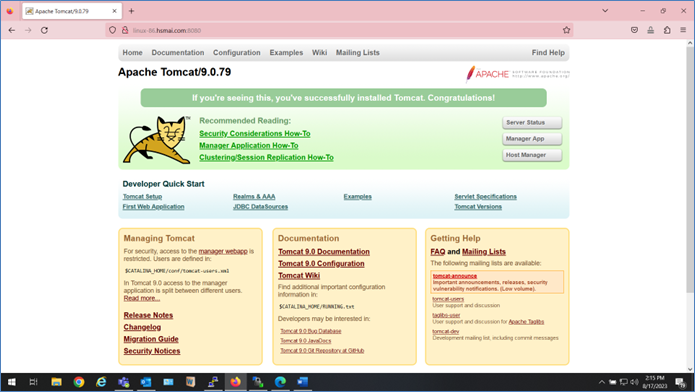
Task: Open the Documentation nav menu item
Action: pos(178,52)
